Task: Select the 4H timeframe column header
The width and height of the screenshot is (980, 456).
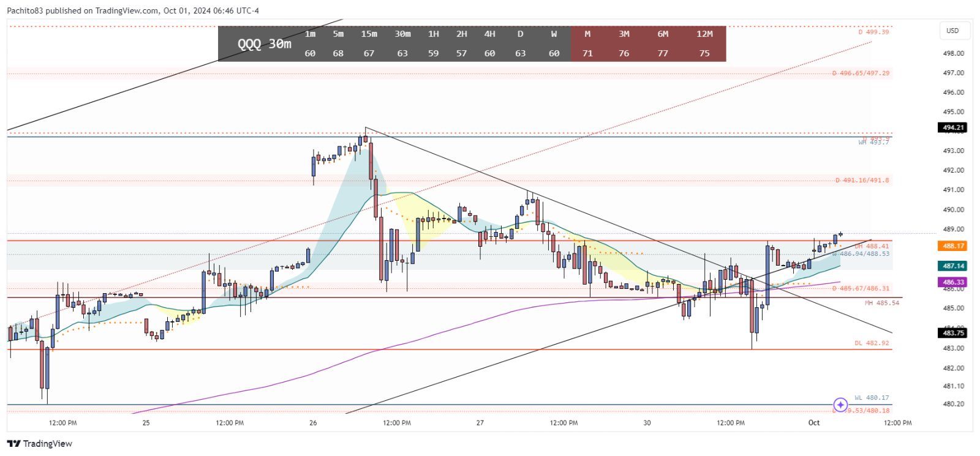Action: [x=490, y=34]
